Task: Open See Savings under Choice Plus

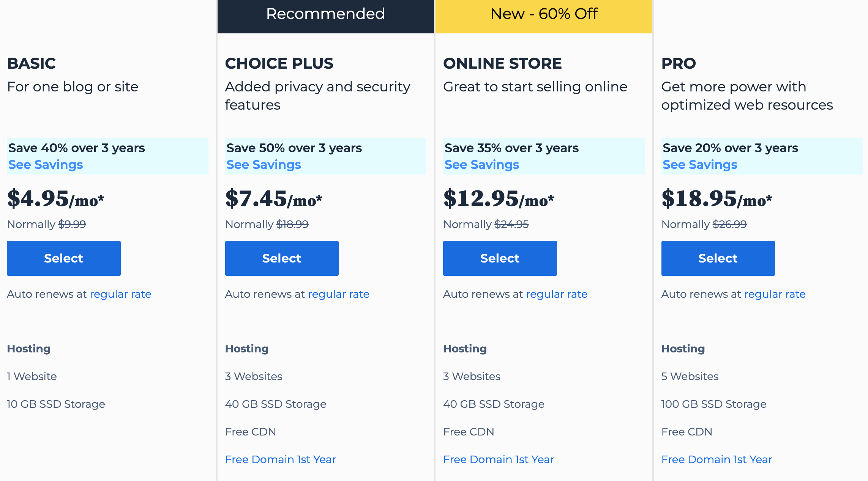Action: pos(264,165)
